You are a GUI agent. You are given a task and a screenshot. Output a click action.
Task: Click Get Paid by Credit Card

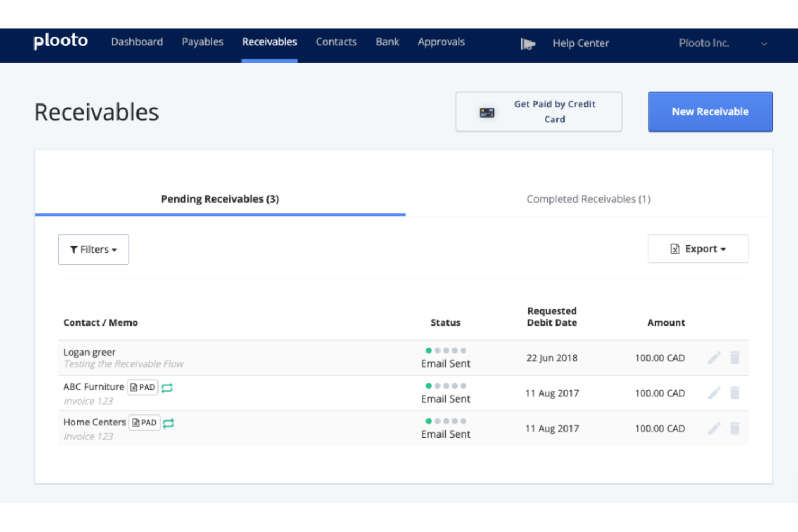pos(539,112)
